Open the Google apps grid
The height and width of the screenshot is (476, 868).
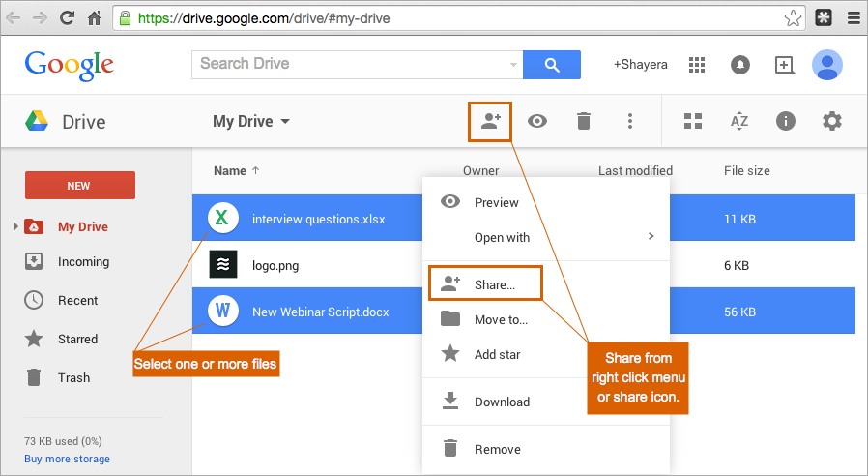click(696, 65)
